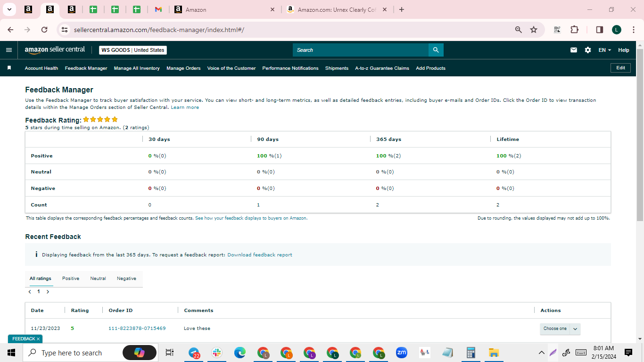Screen dimensions: 644x362
Task: Select the Positive ratings tab
Action: point(71,279)
